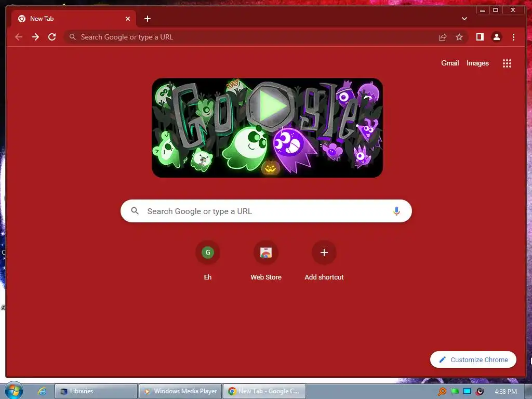Click the magnifier in the page search box
The width and height of the screenshot is (532, 399).
(135, 211)
